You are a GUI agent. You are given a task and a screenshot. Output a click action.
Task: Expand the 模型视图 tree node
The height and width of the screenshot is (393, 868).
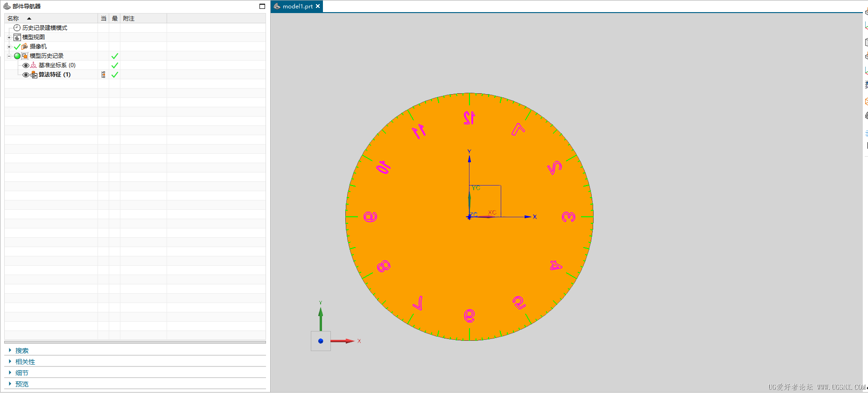[9, 37]
